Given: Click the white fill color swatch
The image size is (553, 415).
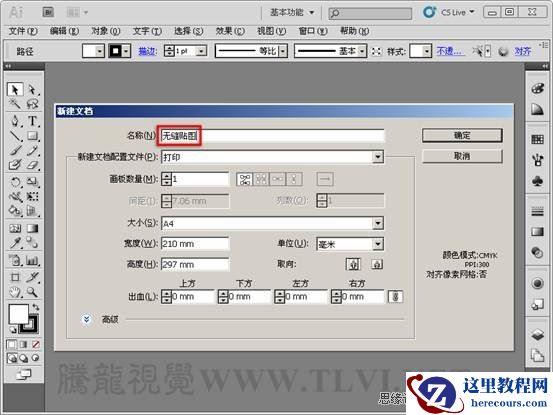Looking at the screenshot, I should [x=18, y=314].
